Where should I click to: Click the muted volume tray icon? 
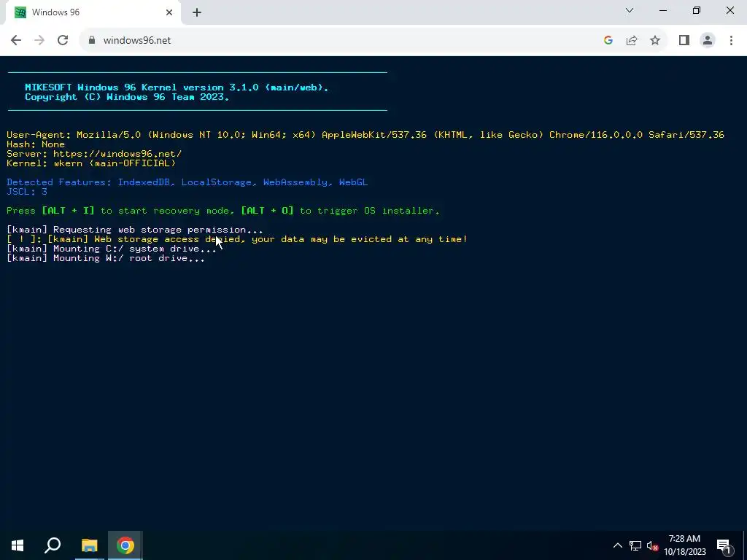coord(652,545)
